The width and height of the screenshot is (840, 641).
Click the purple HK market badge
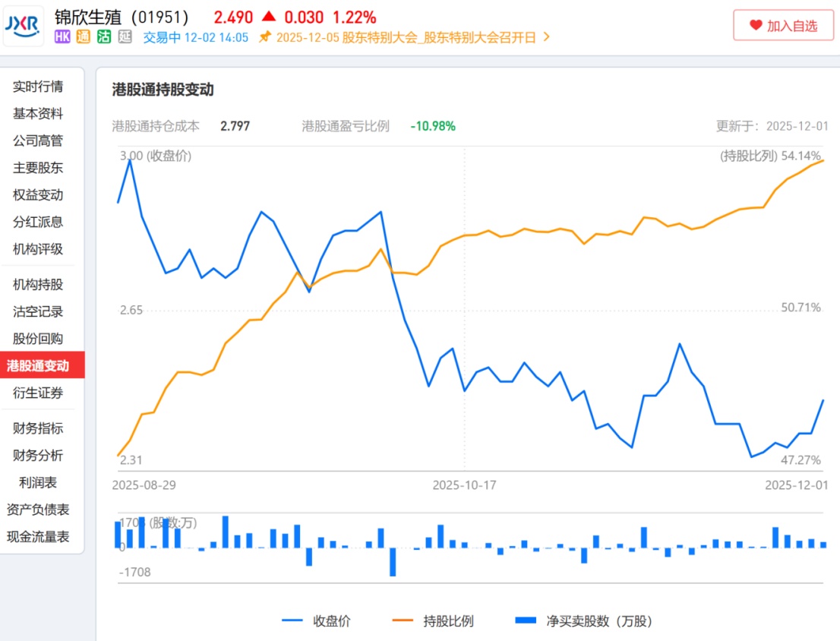click(62, 36)
